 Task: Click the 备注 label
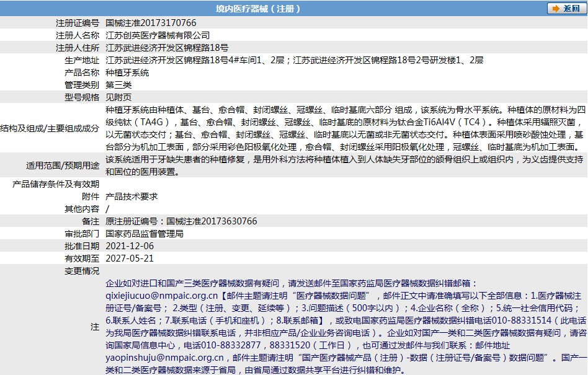pyautogui.click(x=91, y=221)
